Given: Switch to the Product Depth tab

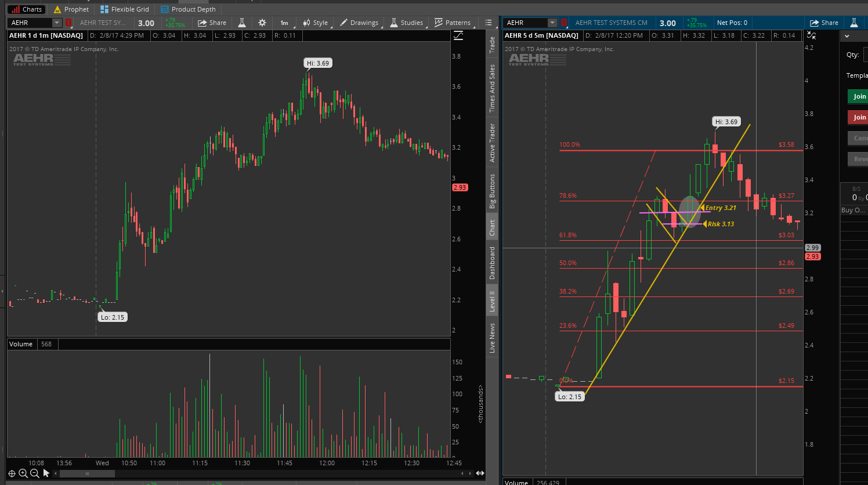Looking at the screenshot, I should tap(189, 9).
